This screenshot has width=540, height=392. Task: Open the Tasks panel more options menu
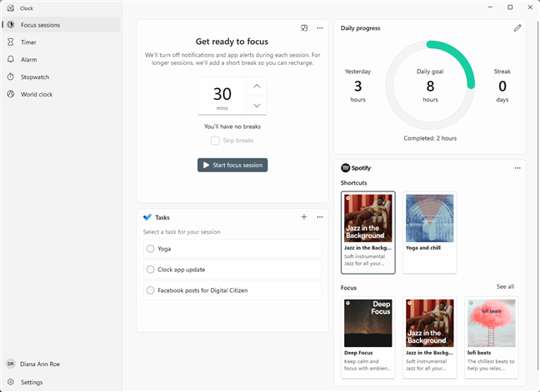[x=319, y=217]
